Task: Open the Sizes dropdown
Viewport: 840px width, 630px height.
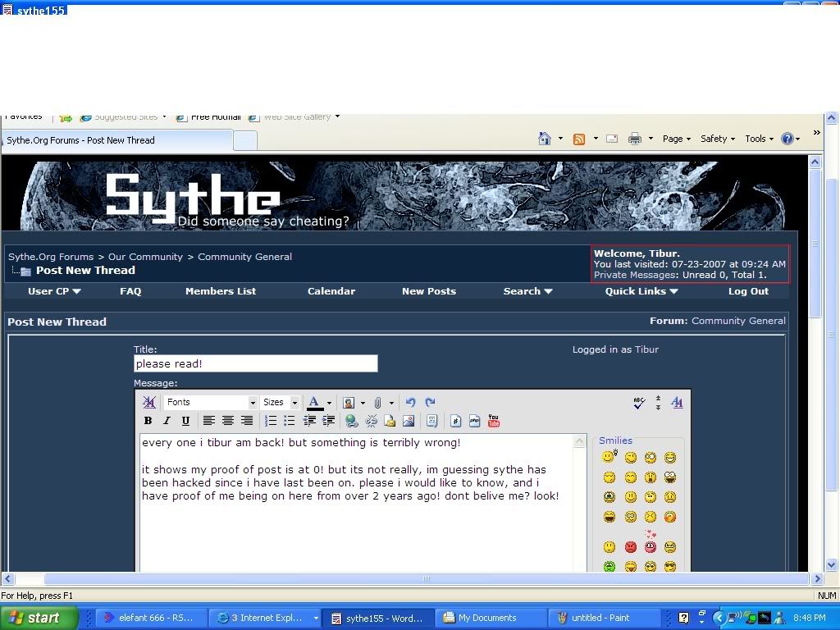Action: pyautogui.click(x=279, y=402)
